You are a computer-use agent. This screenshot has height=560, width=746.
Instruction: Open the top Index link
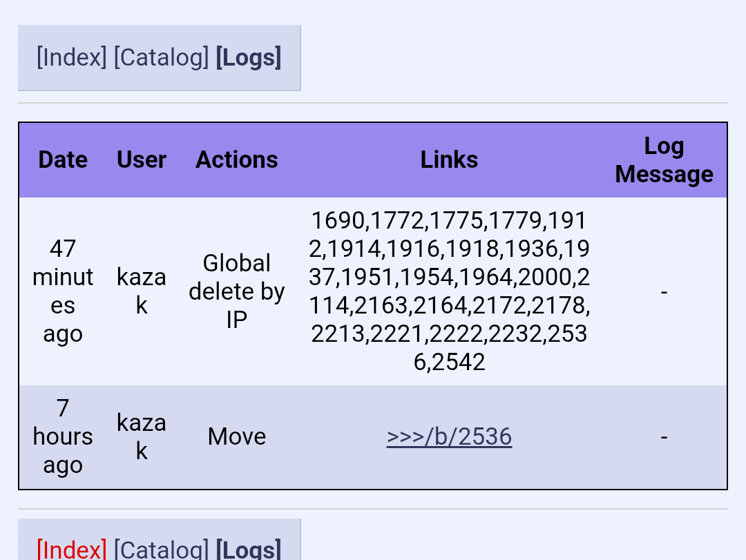tap(72, 58)
